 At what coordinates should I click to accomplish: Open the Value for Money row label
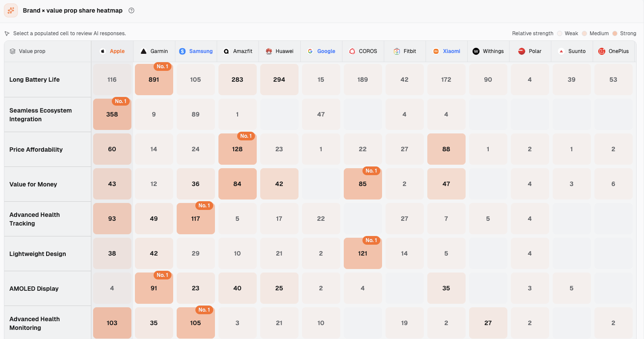(33, 184)
